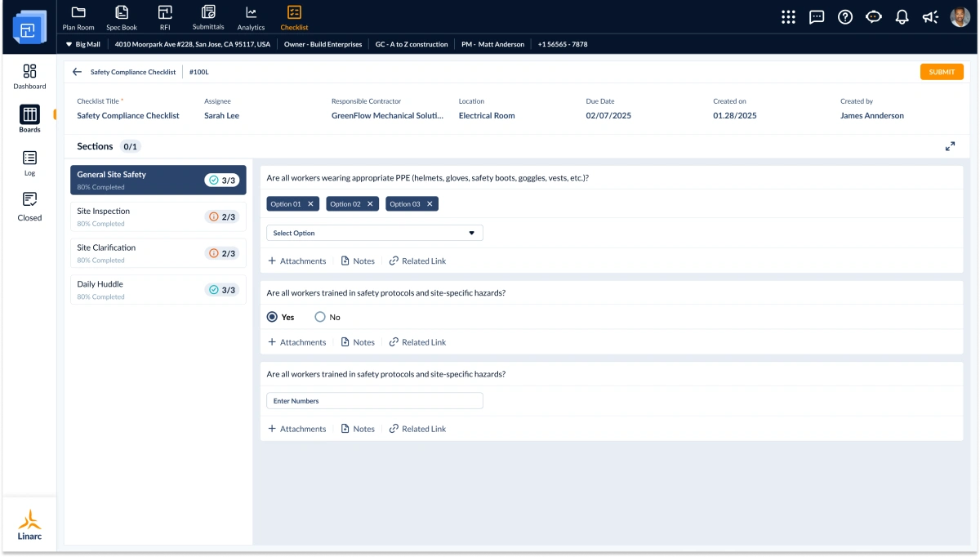The height and width of the screenshot is (557, 980).
Task: Click the Electrical Room location value
Action: point(487,116)
